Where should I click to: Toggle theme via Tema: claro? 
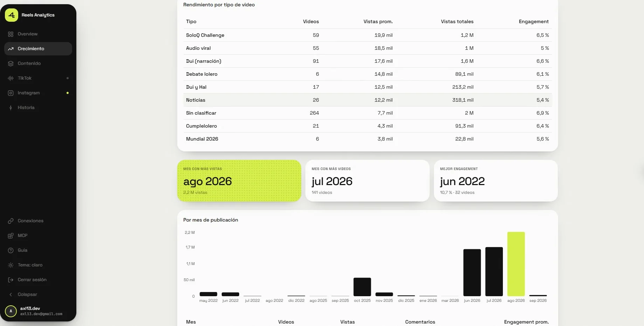(38, 265)
